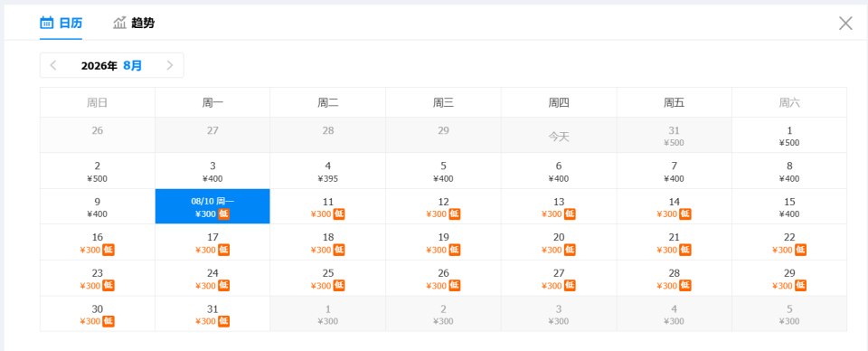
Task: Pick August 17 date cell
Action: click(212, 242)
